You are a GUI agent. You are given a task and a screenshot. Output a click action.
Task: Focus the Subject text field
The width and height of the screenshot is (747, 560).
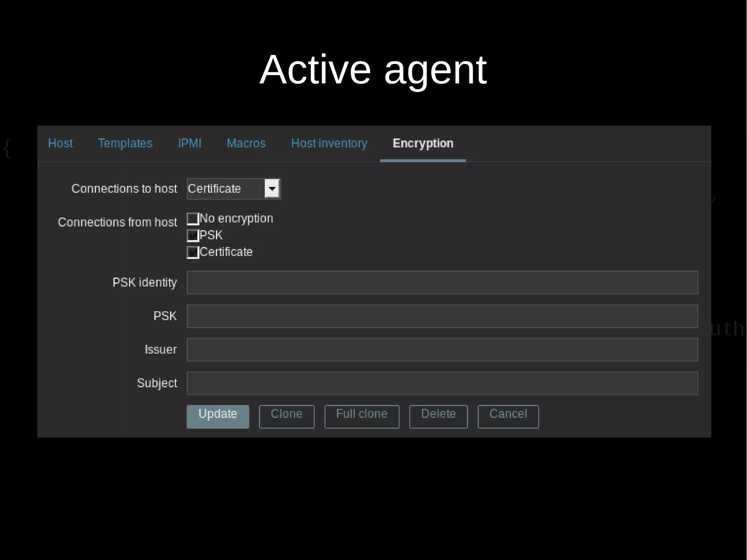(442, 383)
